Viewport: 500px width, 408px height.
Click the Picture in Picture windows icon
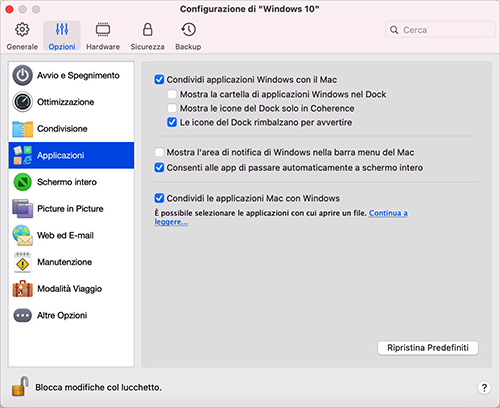pyautogui.click(x=23, y=209)
